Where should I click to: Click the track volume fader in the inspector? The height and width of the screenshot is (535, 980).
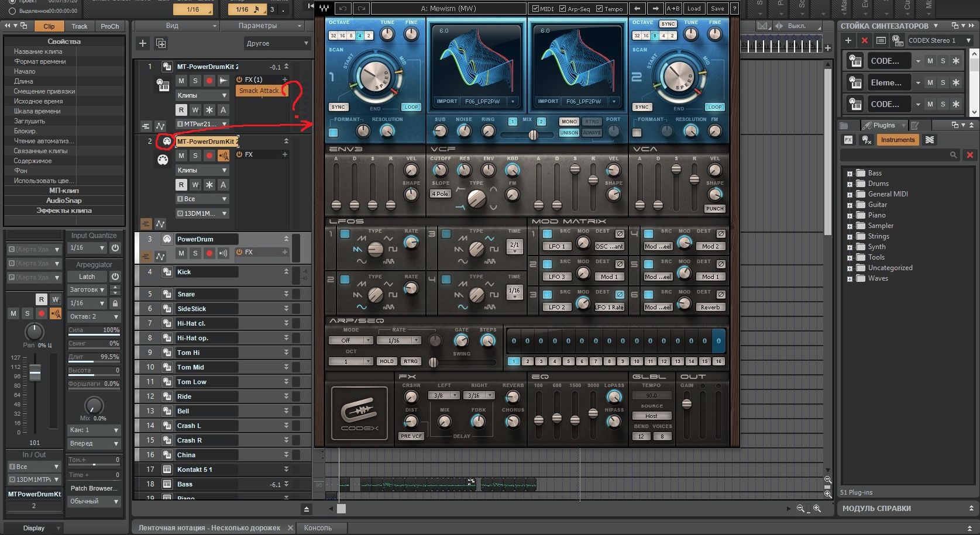point(35,372)
